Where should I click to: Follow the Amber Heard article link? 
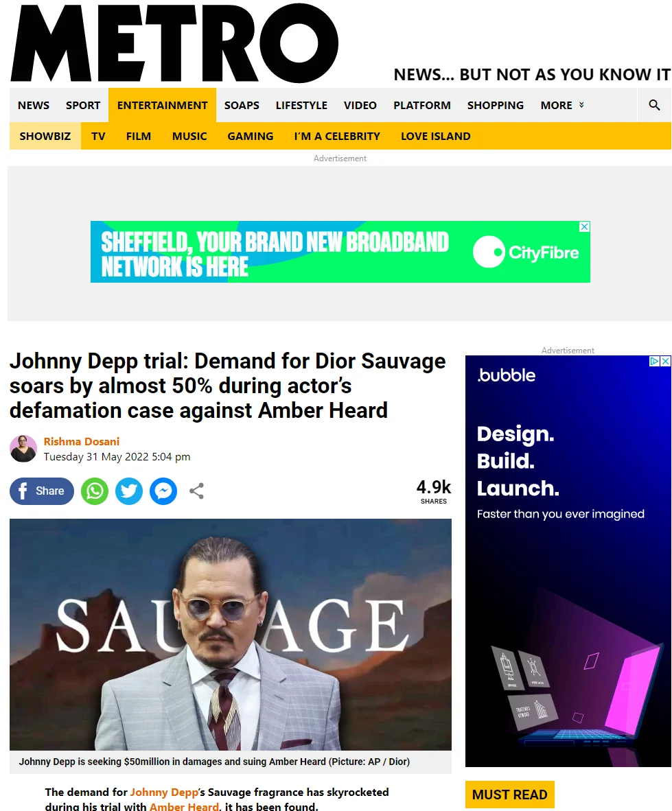pos(184,806)
